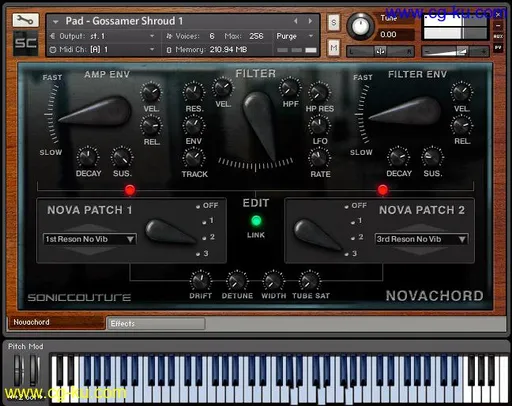Click the Tune knob
Viewport: 512px width, 406px height.
click(x=360, y=26)
